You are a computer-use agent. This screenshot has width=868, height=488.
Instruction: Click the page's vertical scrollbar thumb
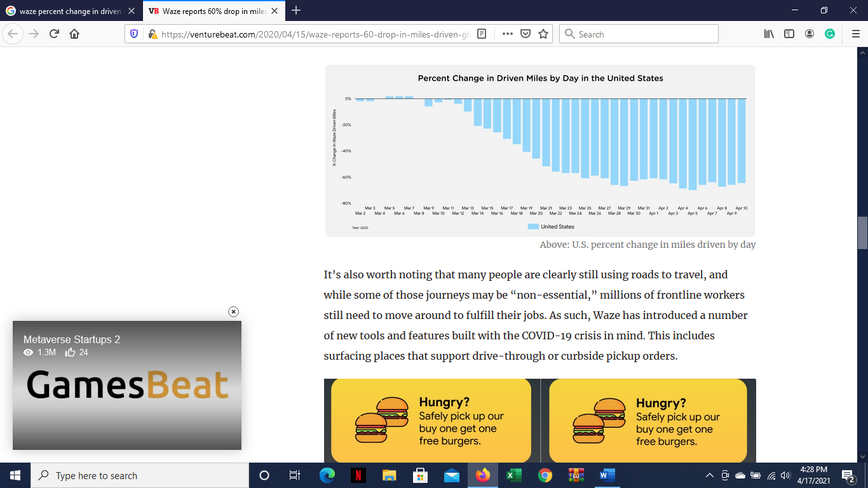[862, 233]
